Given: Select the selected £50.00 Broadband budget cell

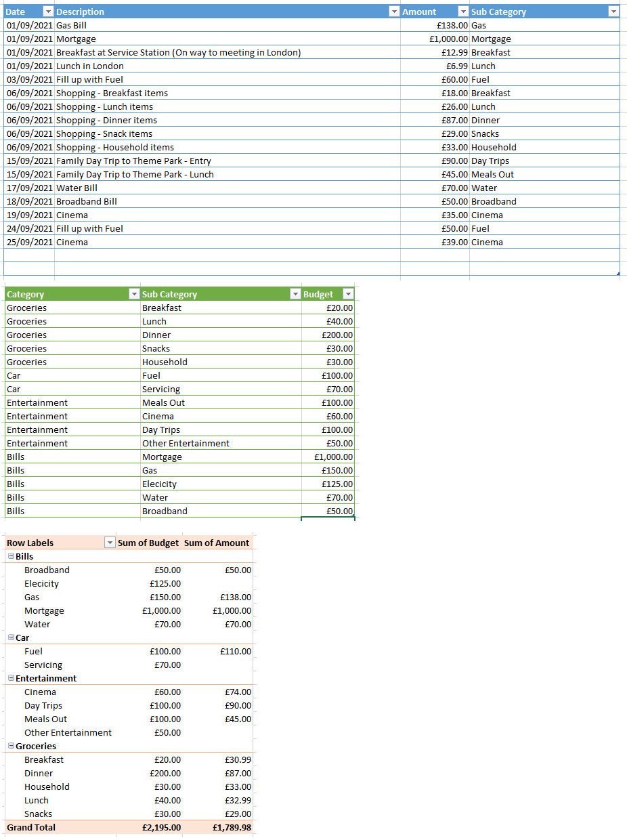Looking at the screenshot, I should [328, 511].
